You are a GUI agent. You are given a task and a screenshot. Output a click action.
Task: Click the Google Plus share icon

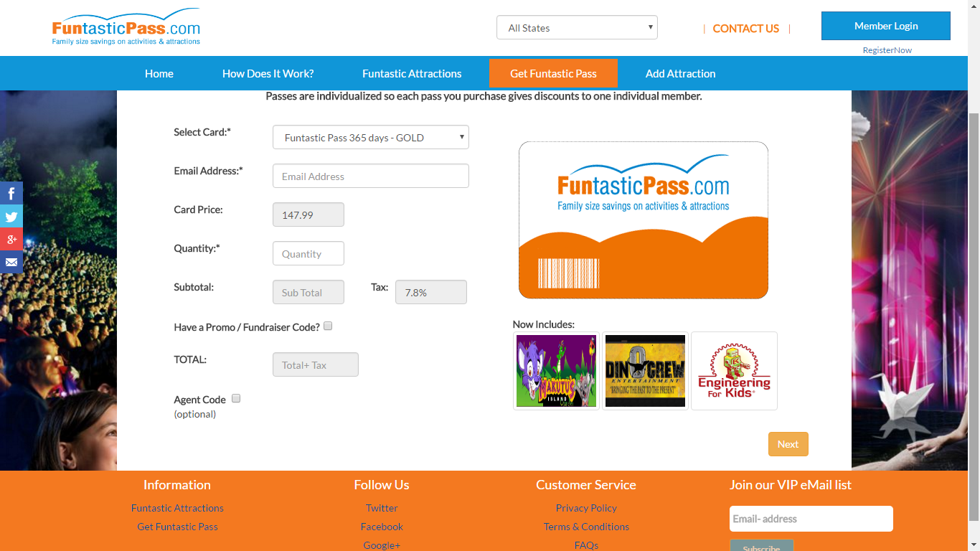point(11,240)
